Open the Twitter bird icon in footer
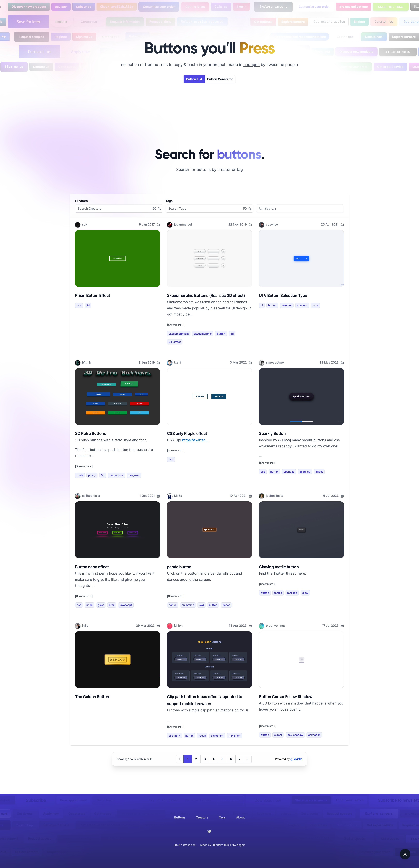The image size is (419, 868). (x=209, y=831)
